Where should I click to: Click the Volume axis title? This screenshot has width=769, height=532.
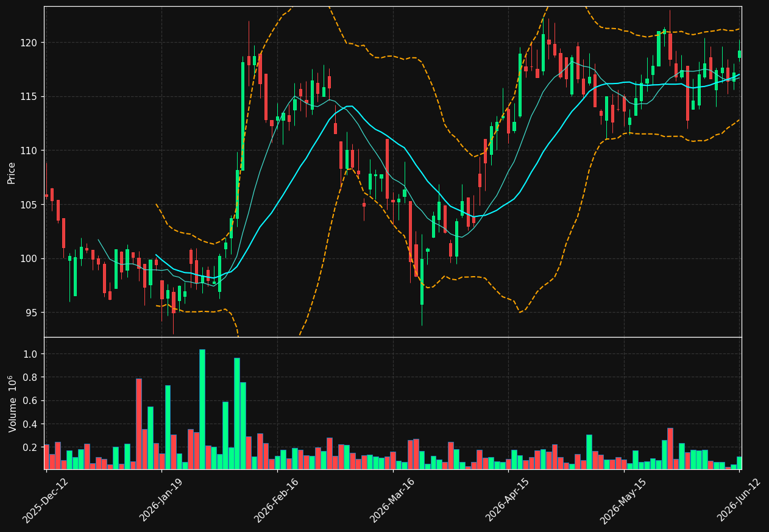13,403
